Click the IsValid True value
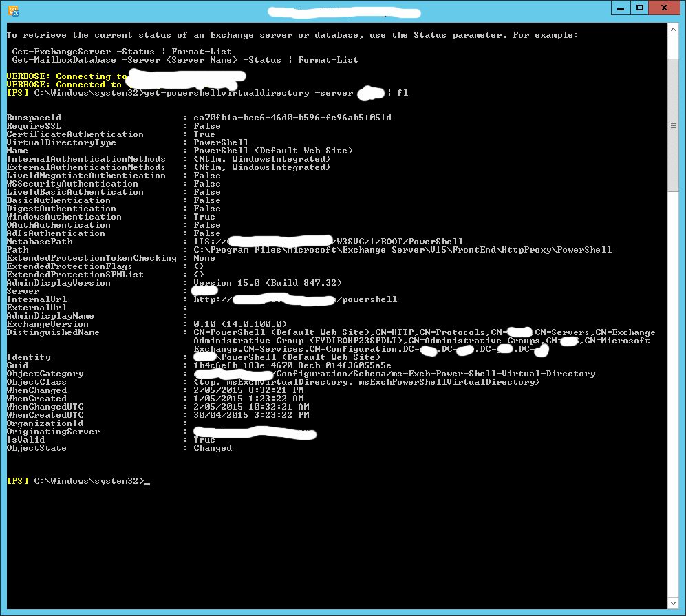 pyautogui.click(x=204, y=440)
